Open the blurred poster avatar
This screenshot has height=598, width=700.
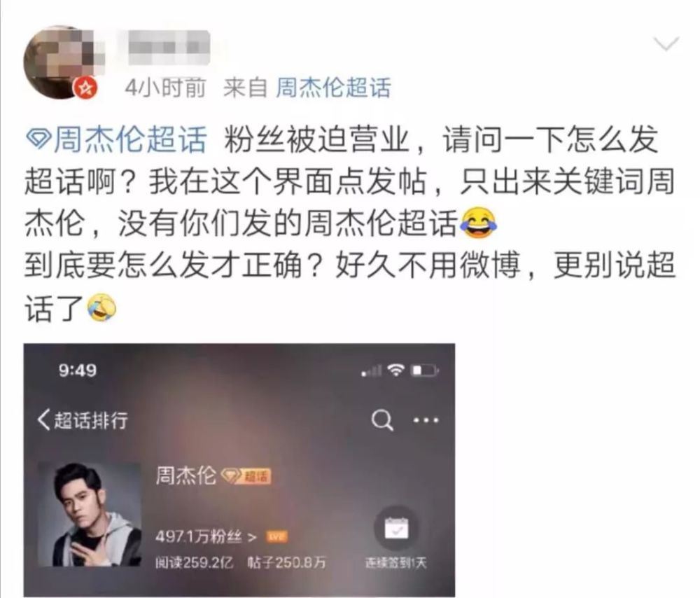59,62
